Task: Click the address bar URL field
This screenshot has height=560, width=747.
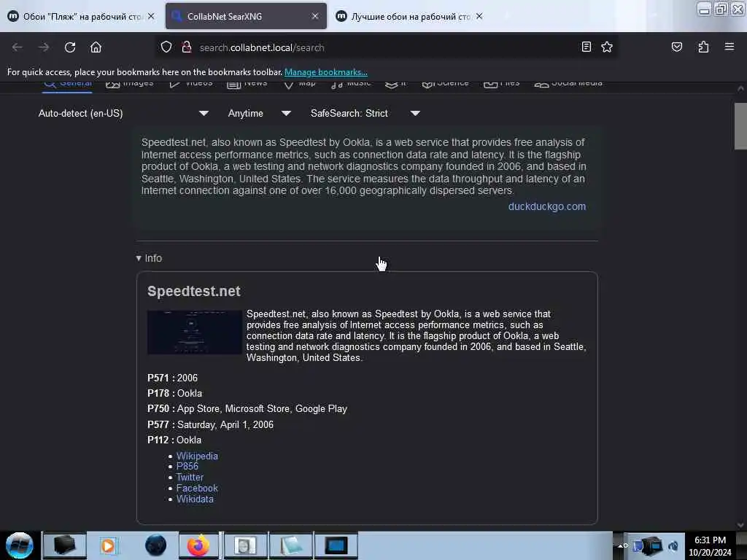Action: pyautogui.click(x=386, y=47)
